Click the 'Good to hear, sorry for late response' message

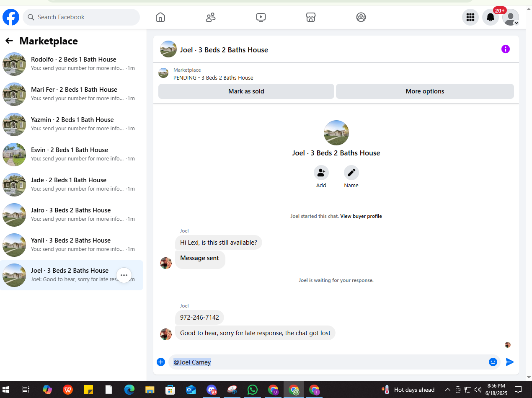255,333
